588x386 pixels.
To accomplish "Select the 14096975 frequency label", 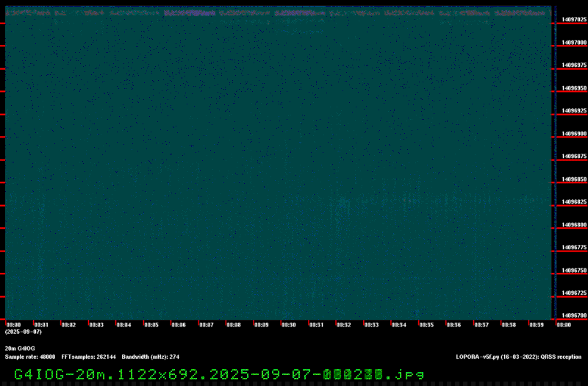I will point(574,65).
